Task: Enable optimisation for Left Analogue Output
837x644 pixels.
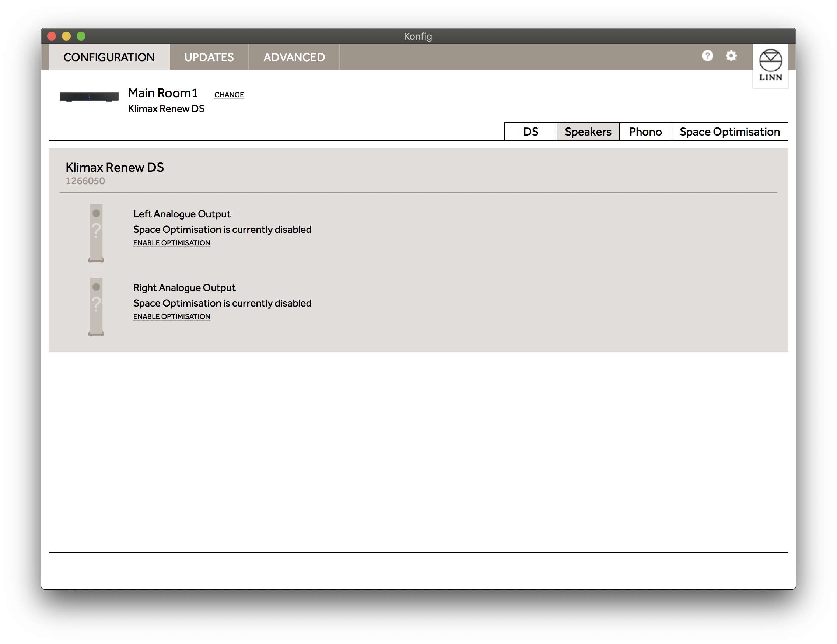Action: point(172,243)
